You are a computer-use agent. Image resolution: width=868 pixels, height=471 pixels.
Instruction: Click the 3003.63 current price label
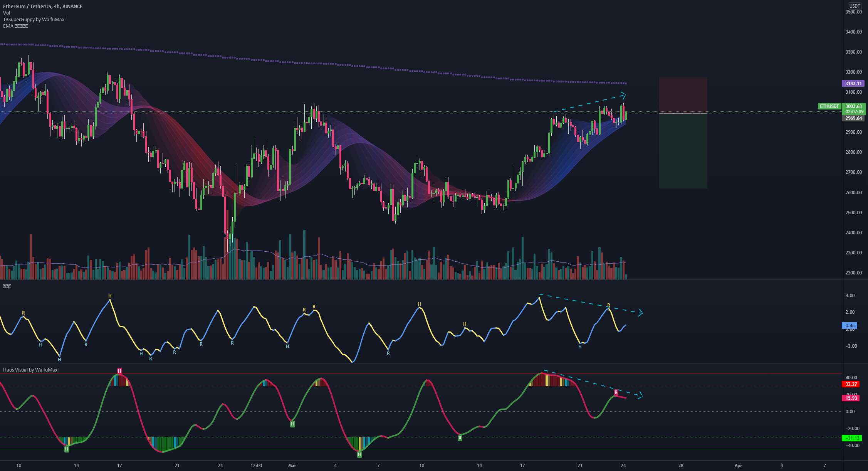853,106
